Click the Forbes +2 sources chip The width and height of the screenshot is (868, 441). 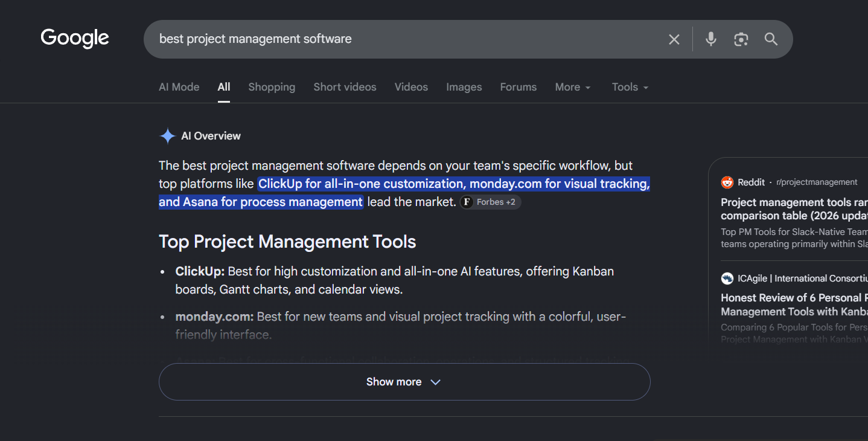[490, 202]
